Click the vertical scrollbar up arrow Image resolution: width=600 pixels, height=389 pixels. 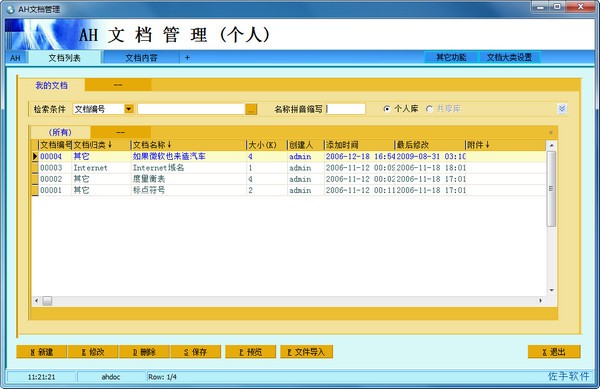[551, 145]
